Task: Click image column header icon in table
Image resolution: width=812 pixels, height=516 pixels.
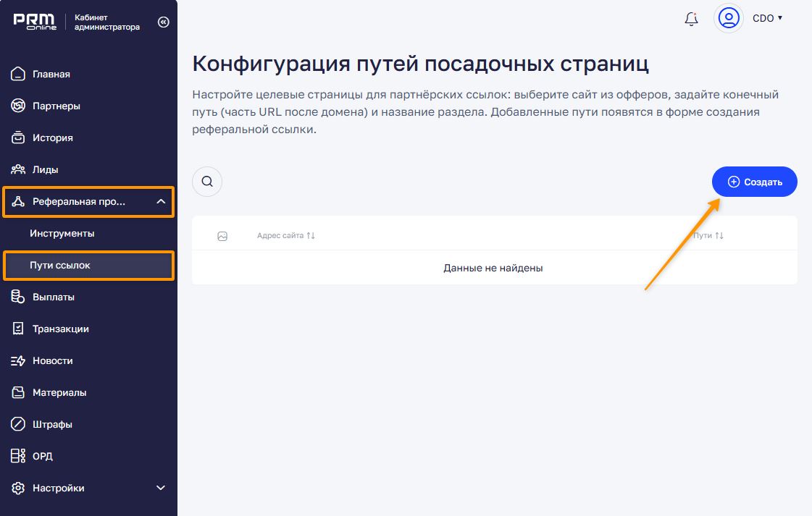Action: pos(222,236)
